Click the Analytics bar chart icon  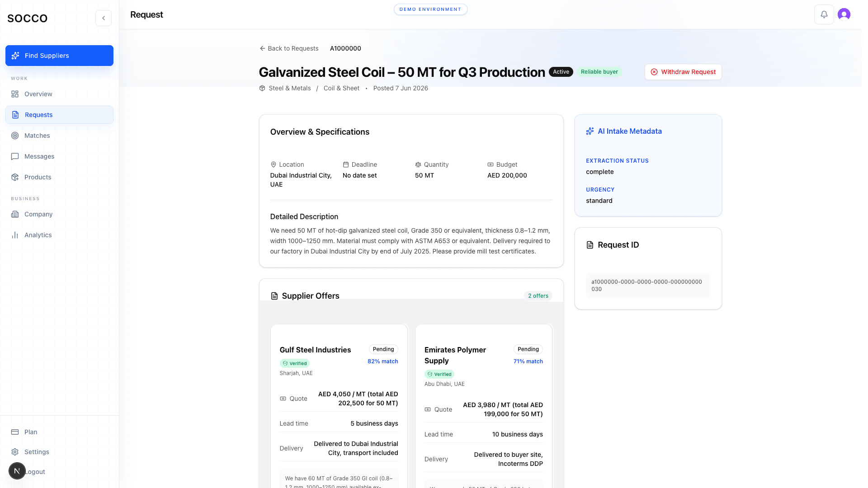15,235
